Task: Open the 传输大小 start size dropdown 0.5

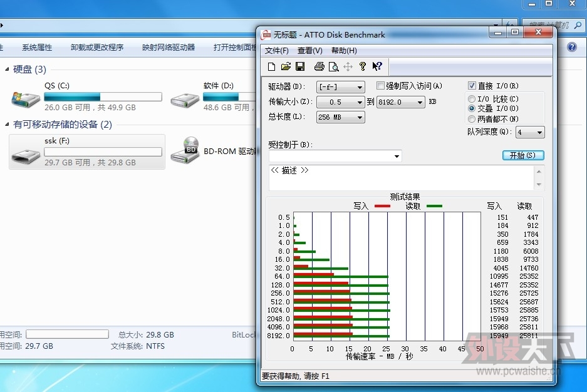Action: [x=341, y=102]
